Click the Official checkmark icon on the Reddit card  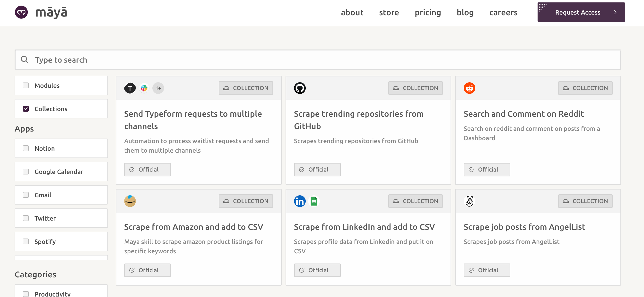(471, 170)
